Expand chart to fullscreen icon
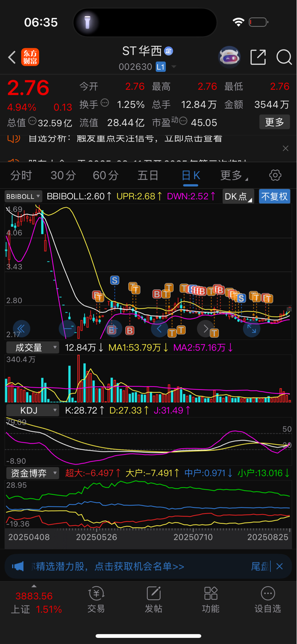Viewport: 297px width, 644px height. pyautogui.click(x=251, y=329)
